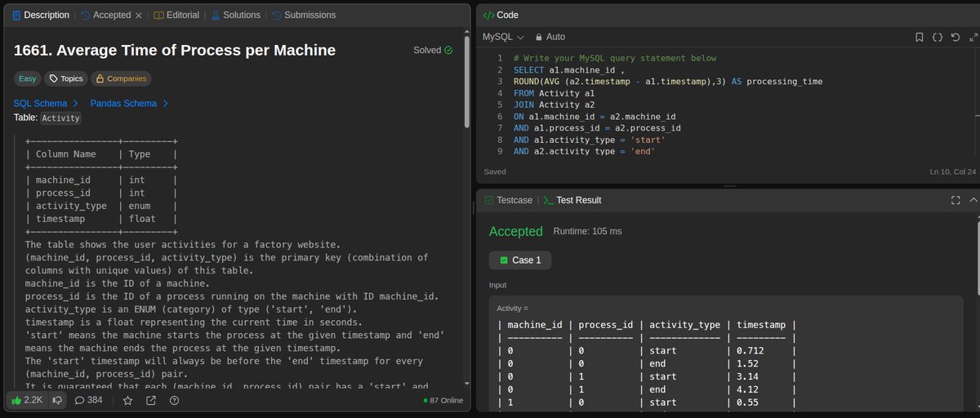980x418 pixels.
Task: Maximize the Code editor panel
Action: tap(973, 37)
